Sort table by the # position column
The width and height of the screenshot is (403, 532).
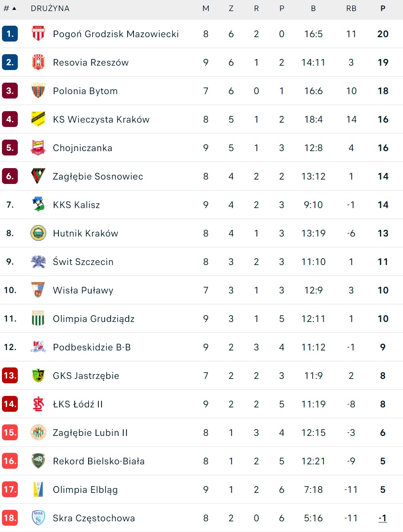10,8
